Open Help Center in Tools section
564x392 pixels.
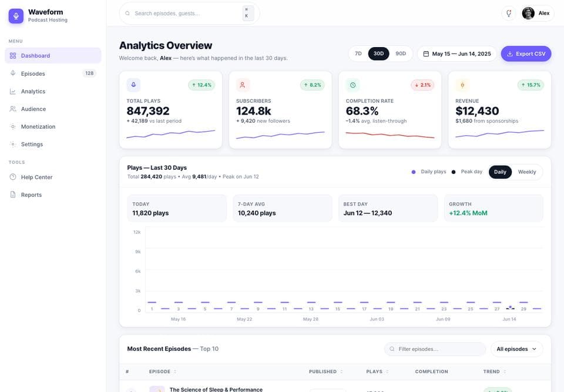(53, 177)
